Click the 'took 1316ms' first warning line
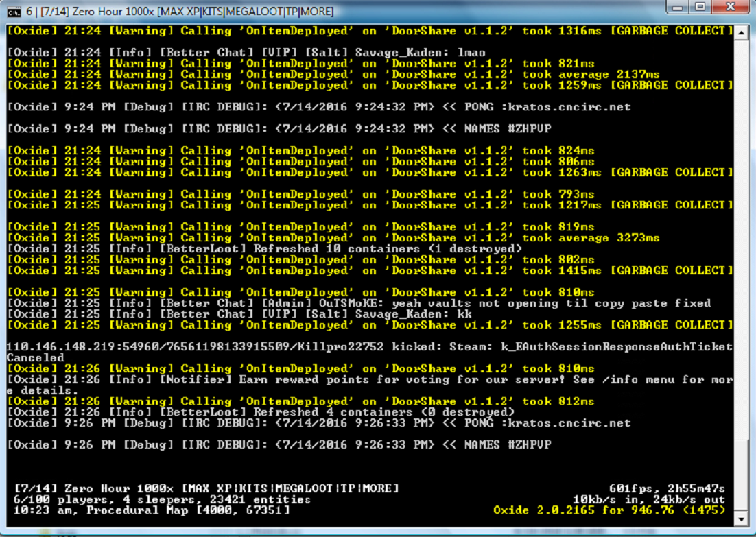Image resolution: width=756 pixels, height=537 pixels. (370, 31)
